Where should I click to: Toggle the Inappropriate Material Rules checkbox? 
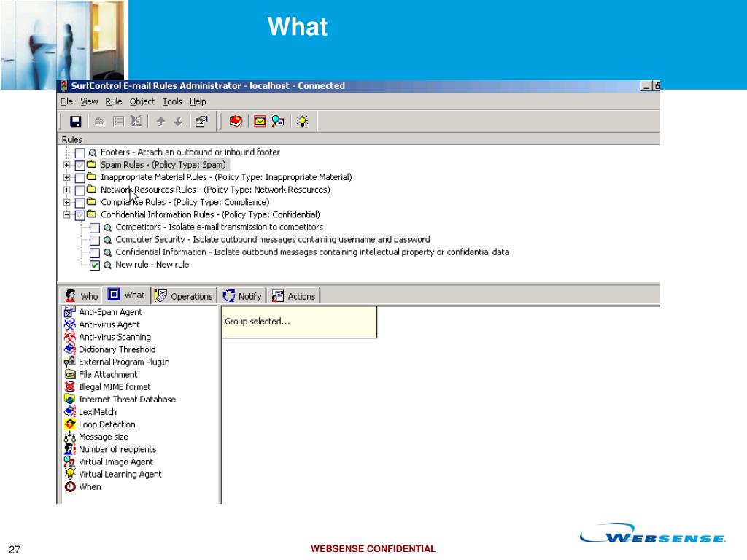80,177
